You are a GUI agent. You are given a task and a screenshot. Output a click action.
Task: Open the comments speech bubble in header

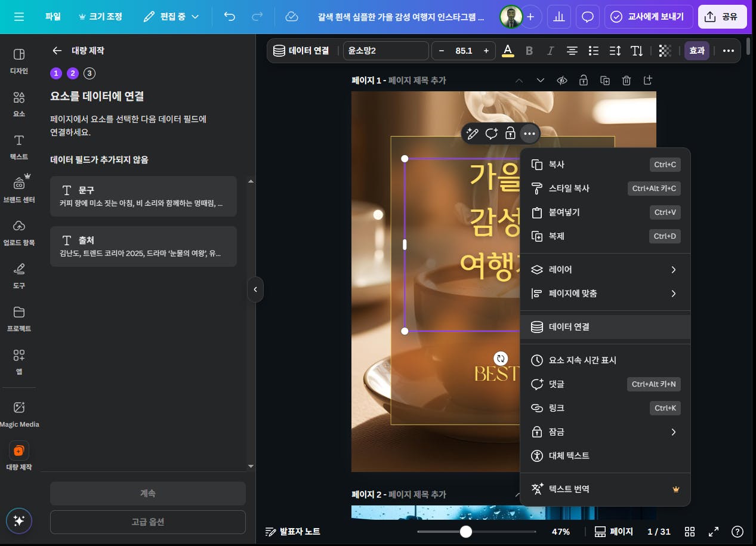tap(588, 17)
